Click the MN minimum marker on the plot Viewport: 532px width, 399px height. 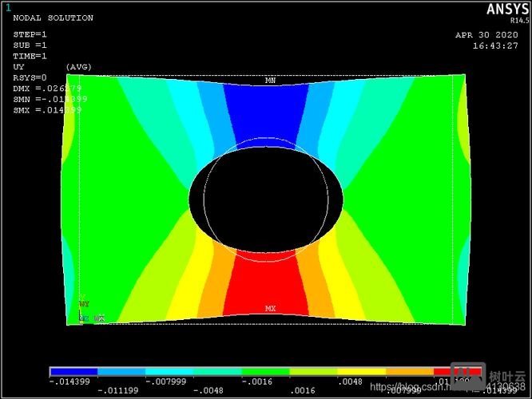(270, 81)
